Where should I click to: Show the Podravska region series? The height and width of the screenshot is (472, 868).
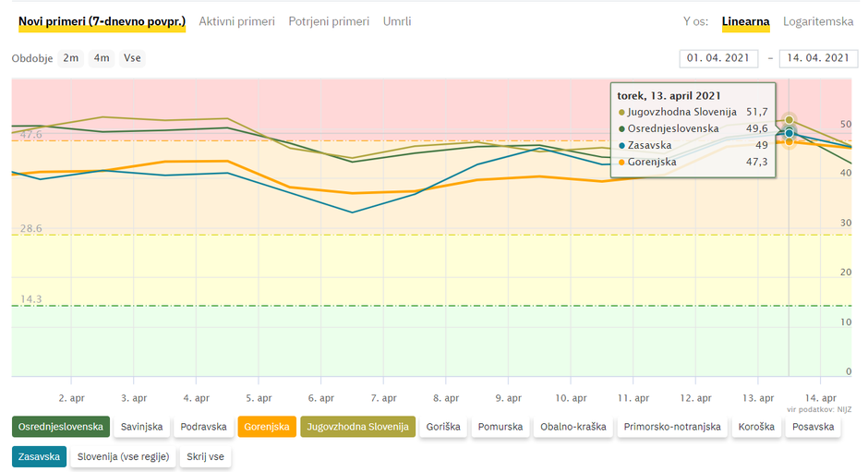pos(204,427)
